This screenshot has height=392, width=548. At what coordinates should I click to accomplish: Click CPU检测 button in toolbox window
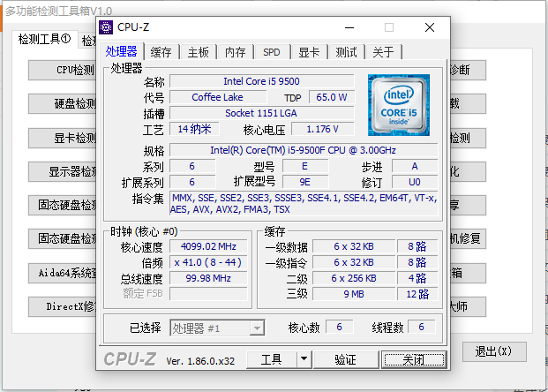[x=63, y=70]
